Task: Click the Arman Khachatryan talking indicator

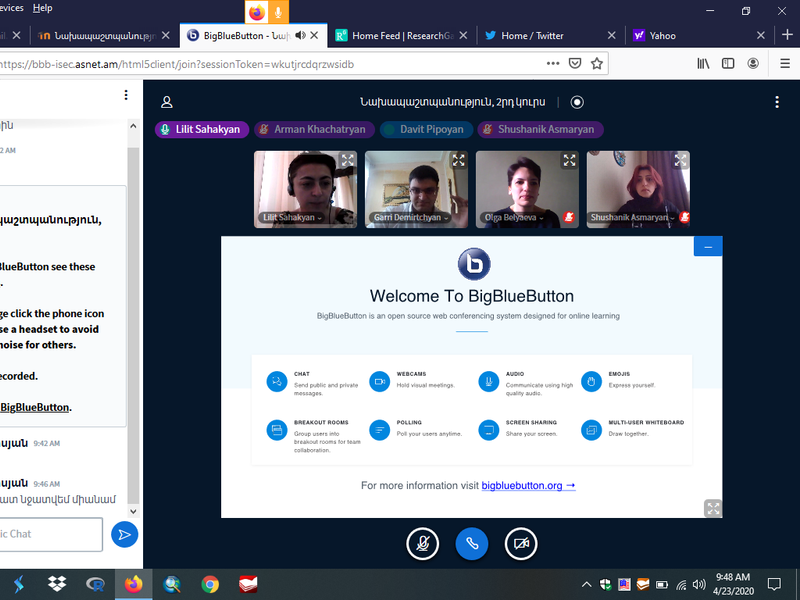Action: tap(314, 130)
